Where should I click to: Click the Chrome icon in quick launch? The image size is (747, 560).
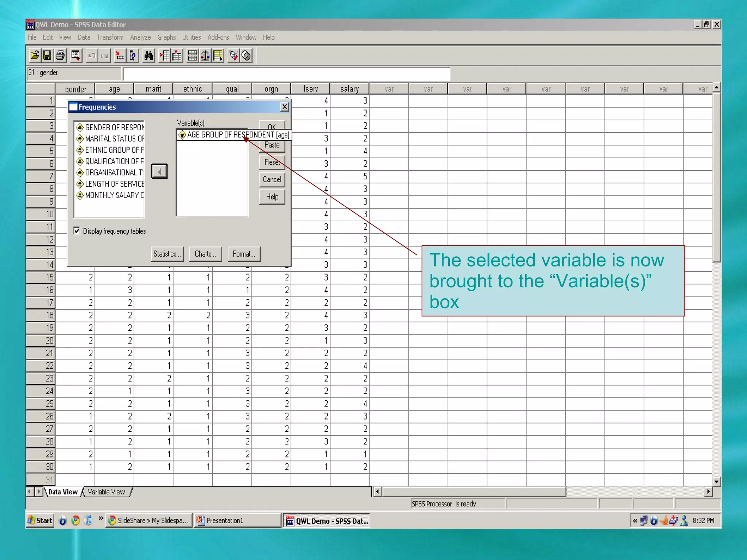coord(76,520)
